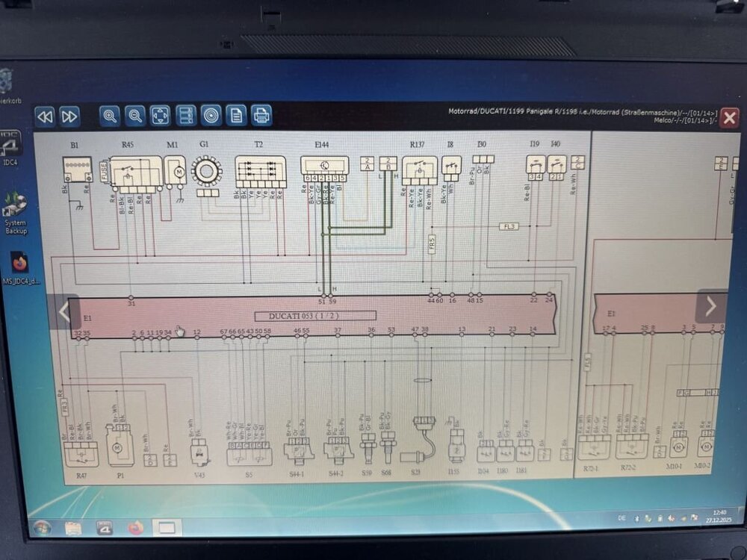Show the previous diagram page arrow
747x560 pixels.
pos(63,312)
